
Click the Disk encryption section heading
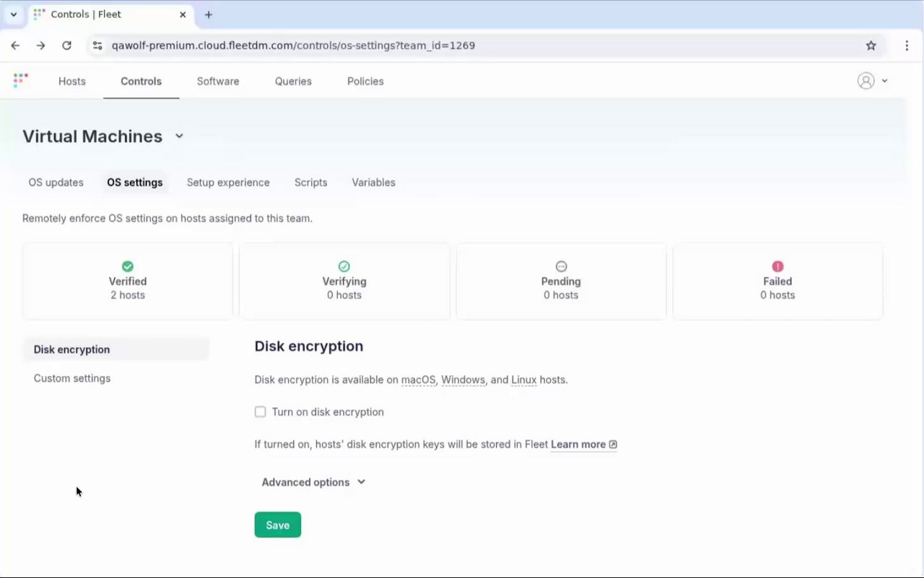tap(309, 346)
